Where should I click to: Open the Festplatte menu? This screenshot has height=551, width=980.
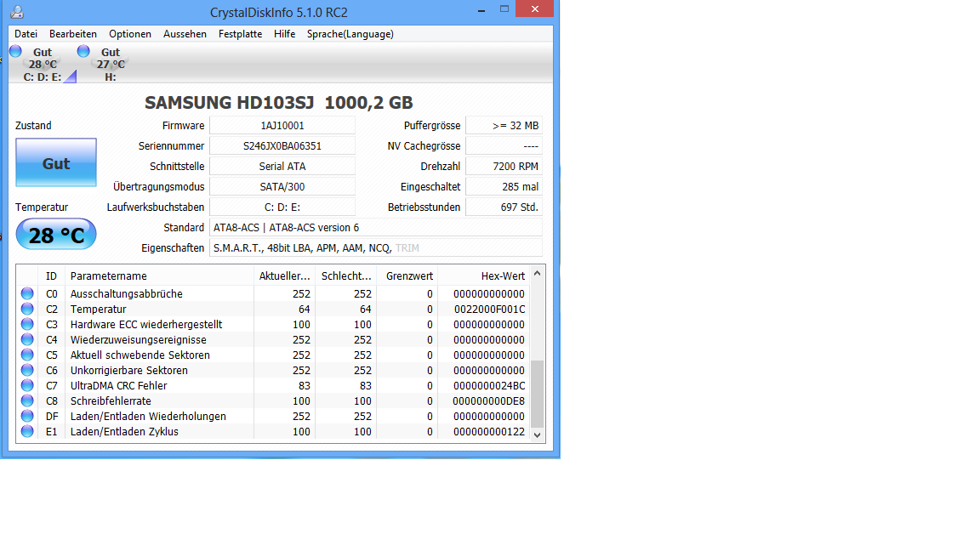click(240, 34)
